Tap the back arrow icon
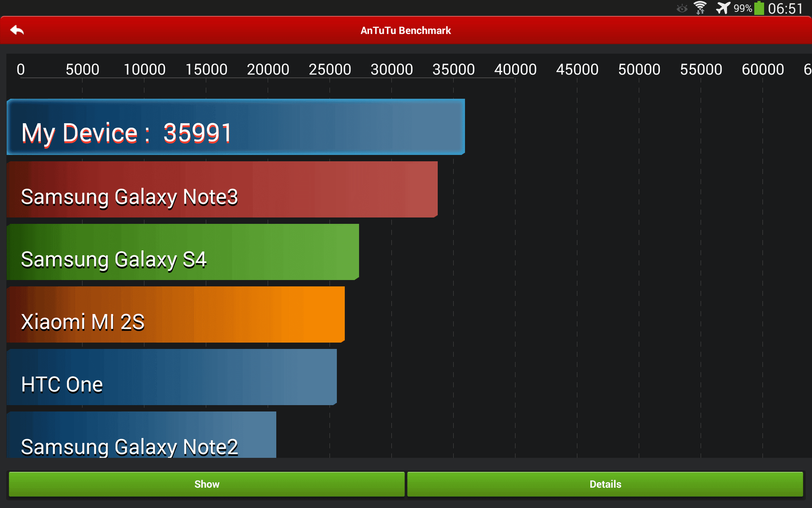Screen dimensions: 812x508 [17, 30]
